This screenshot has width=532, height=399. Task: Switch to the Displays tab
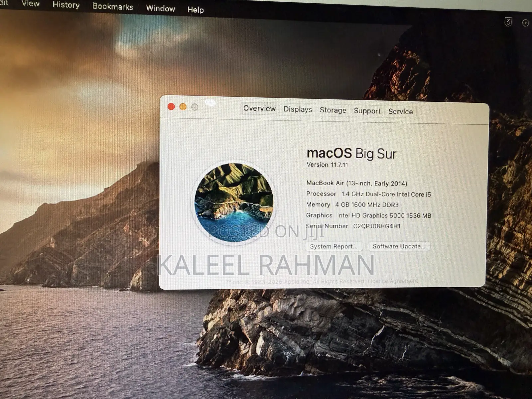coord(298,109)
